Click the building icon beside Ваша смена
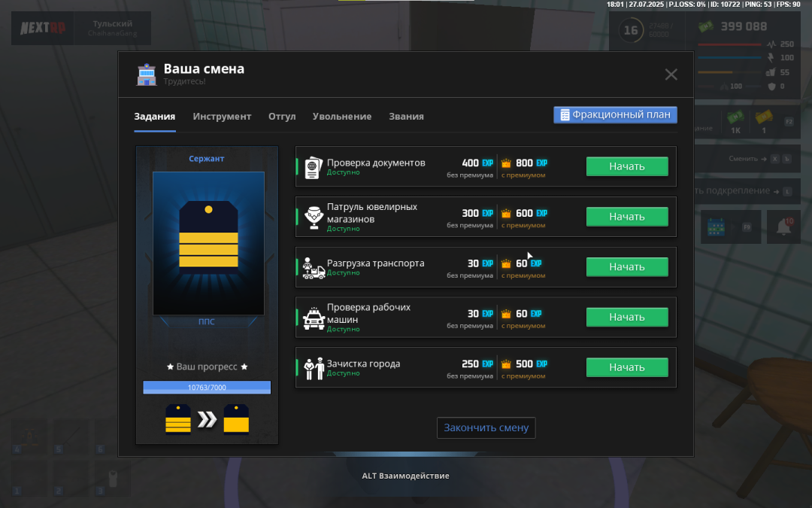Viewport: 812px width, 508px height. click(147, 75)
